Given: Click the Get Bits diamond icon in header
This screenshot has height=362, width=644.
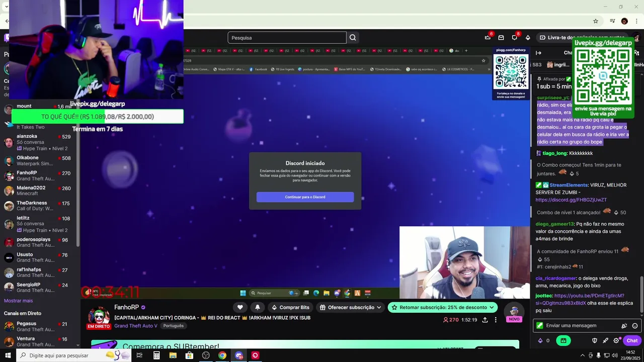Looking at the screenshot, I should point(528,37).
